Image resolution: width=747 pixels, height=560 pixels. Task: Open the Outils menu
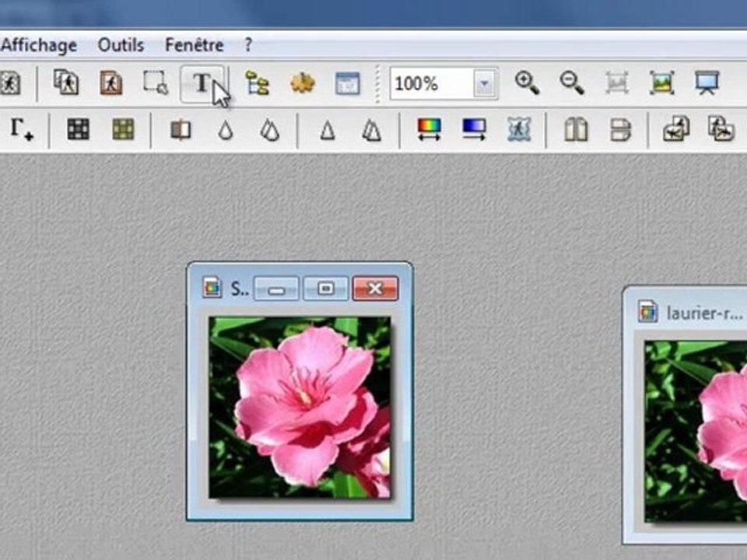pyautogui.click(x=121, y=45)
